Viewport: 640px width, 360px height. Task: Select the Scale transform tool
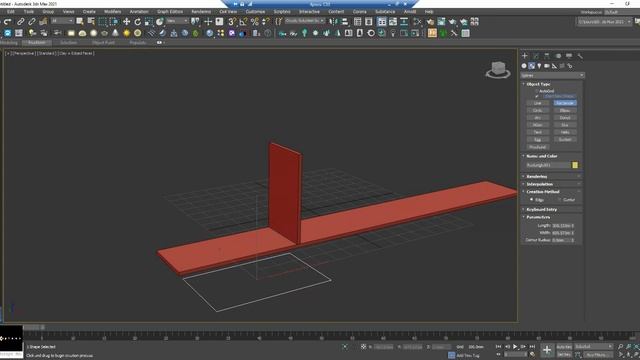[x=149, y=22]
